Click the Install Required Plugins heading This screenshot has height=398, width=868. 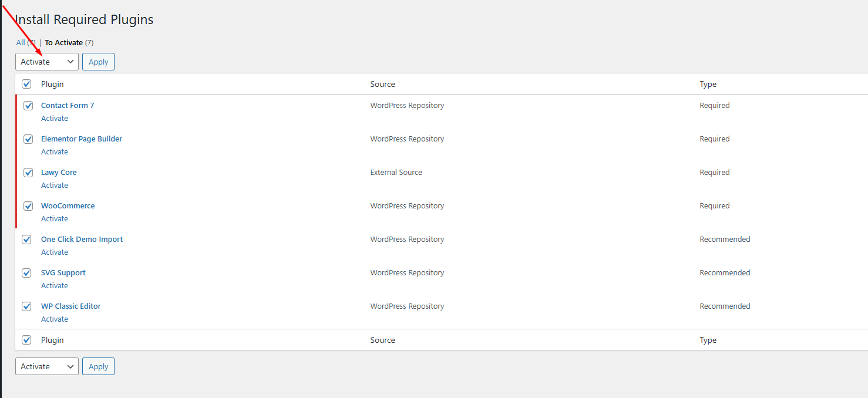coord(85,19)
